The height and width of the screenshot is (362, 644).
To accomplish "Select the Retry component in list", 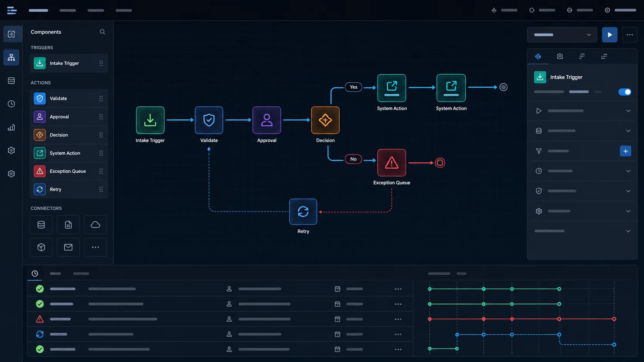I will point(69,189).
